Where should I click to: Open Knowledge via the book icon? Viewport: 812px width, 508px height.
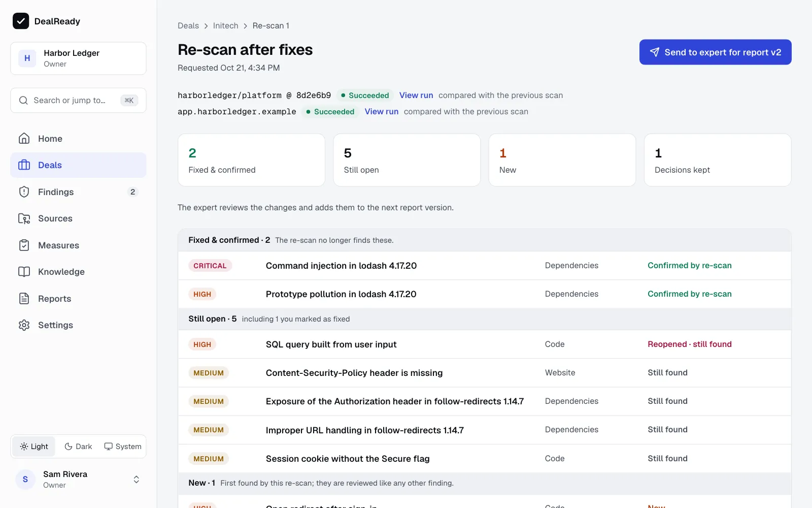click(24, 272)
